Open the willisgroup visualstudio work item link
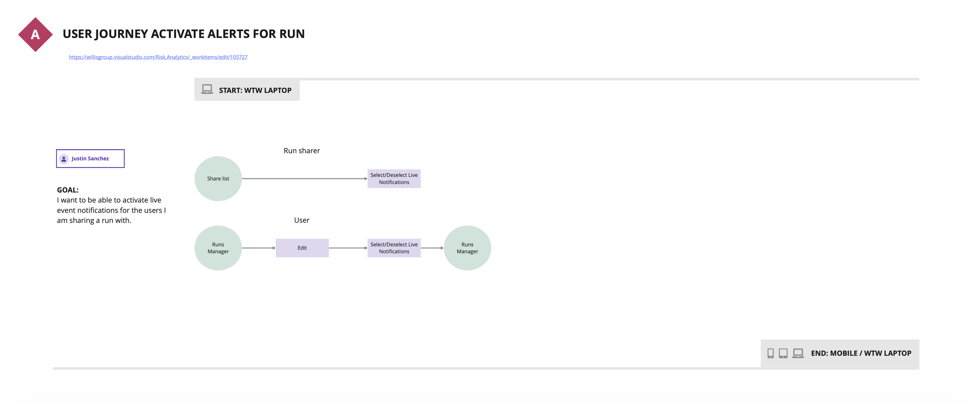Viewport: 980px width, 402px height. 158,57
